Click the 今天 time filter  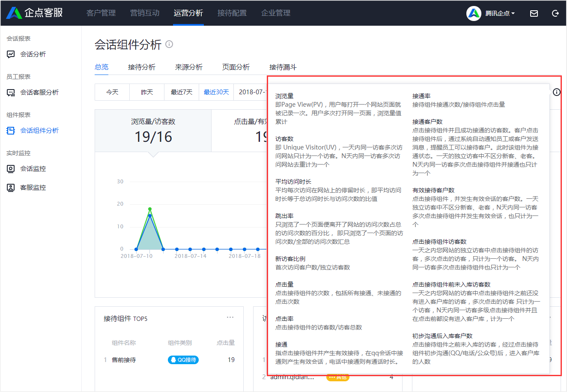pos(112,92)
